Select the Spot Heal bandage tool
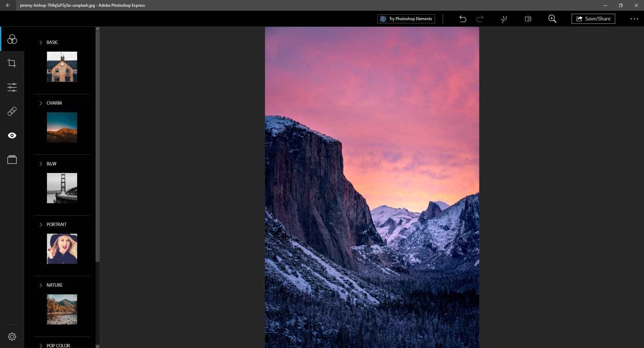 pos(12,111)
